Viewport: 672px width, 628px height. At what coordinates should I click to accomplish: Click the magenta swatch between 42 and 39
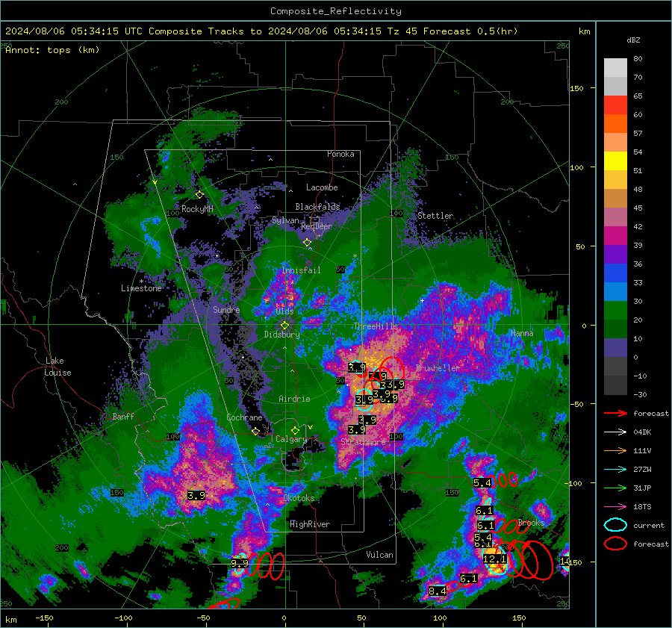615,236
